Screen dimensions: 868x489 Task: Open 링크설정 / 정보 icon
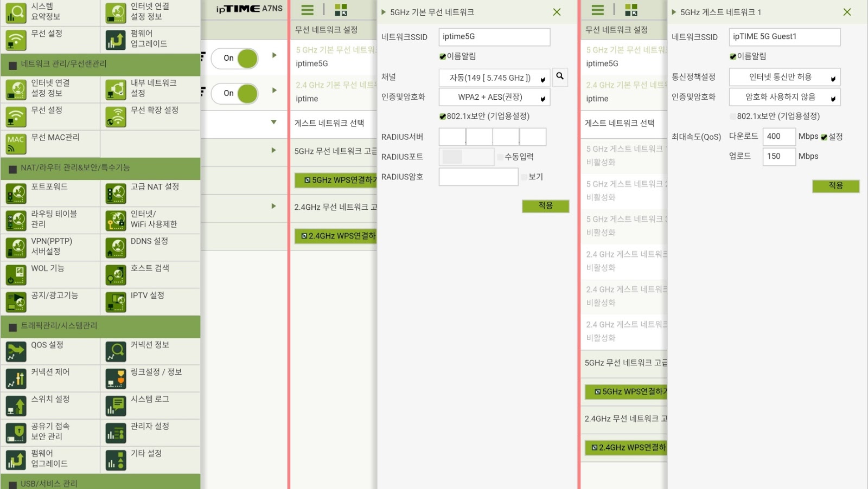[116, 378]
